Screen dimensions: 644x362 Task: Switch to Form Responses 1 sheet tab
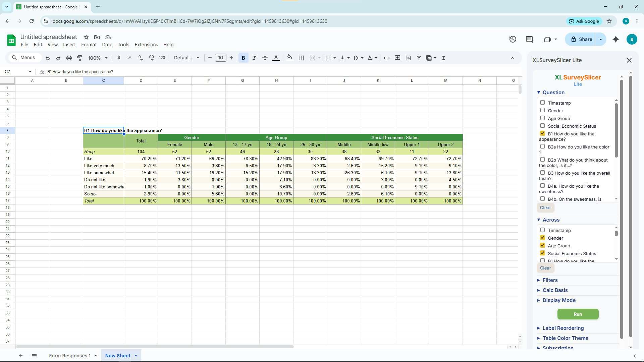pyautogui.click(x=70, y=356)
